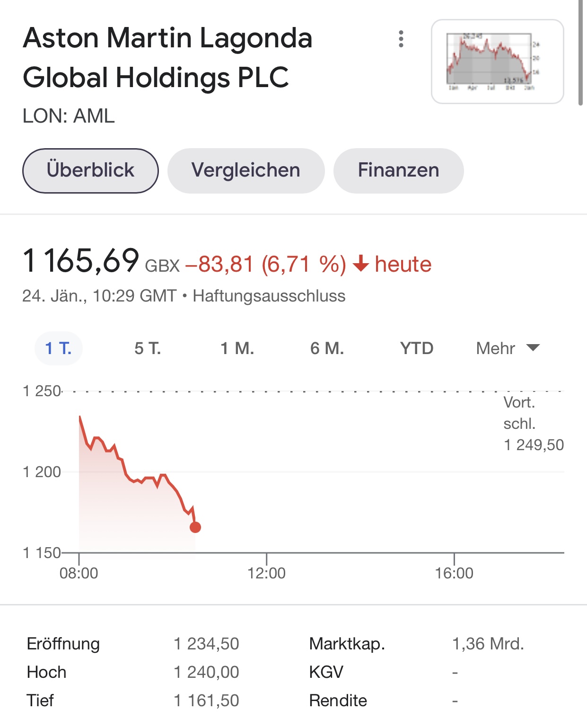Select the Überblick tab
This screenshot has height=728, width=587.
coord(90,170)
